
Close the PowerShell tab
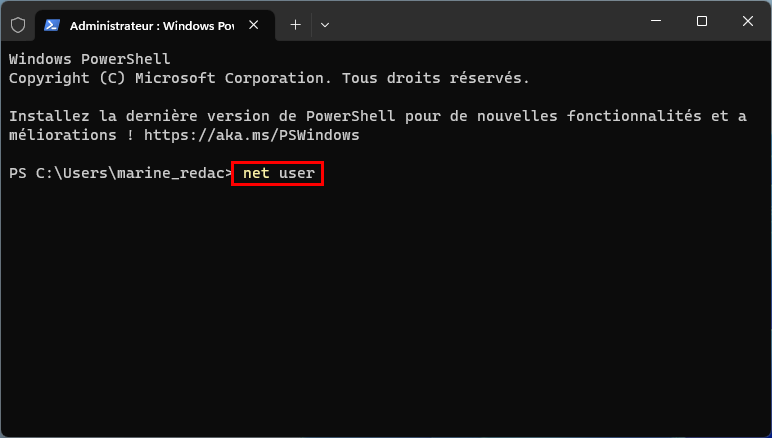(254, 25)
